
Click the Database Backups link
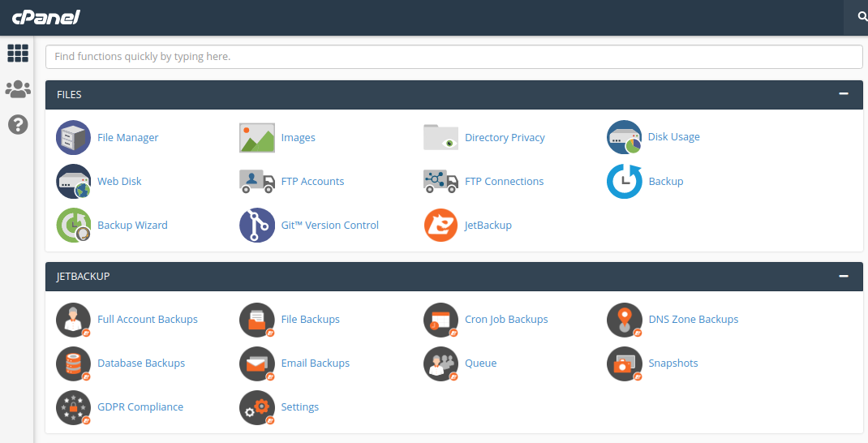141,363
